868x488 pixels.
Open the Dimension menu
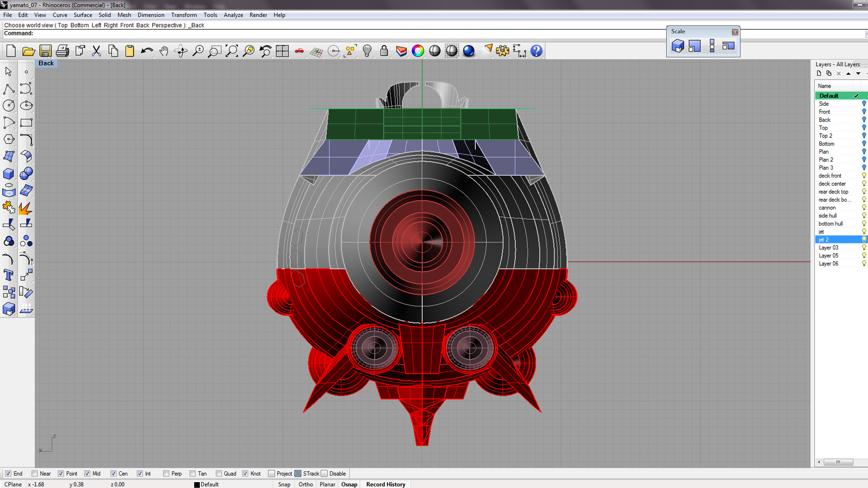151,15
